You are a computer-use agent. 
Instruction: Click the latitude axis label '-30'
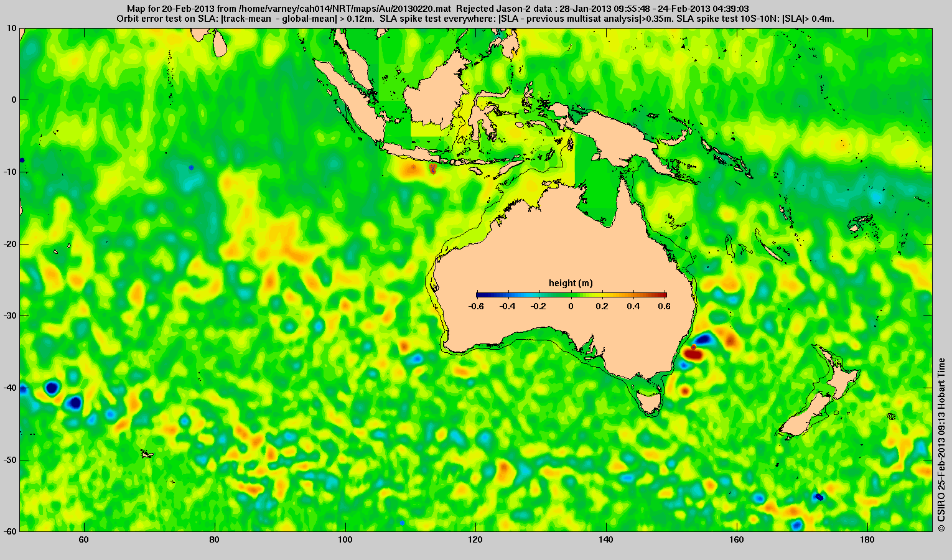tap(9, 315)
